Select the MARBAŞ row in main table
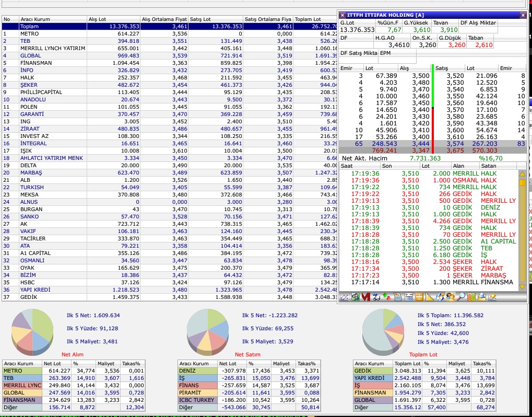 coord(170,173)
